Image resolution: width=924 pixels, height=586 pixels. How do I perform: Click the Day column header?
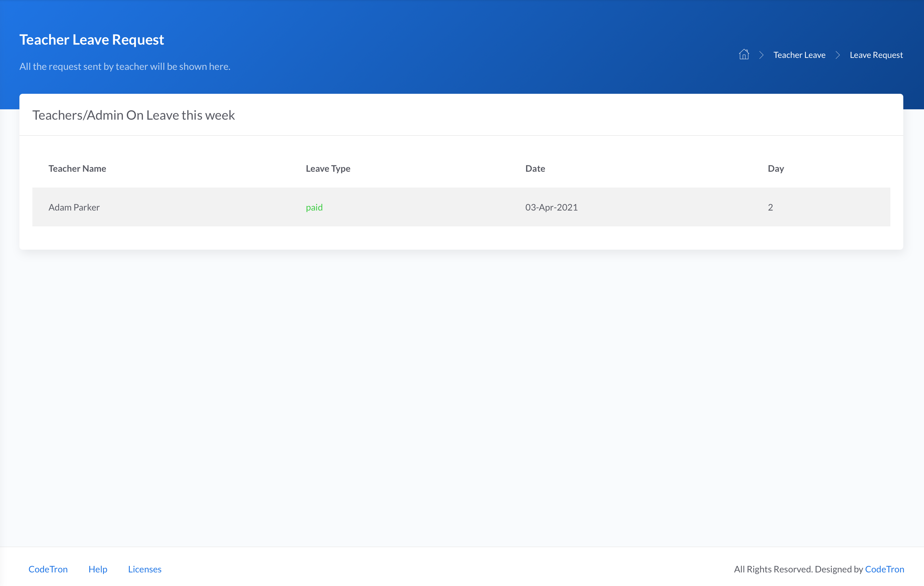click(775, 168)
